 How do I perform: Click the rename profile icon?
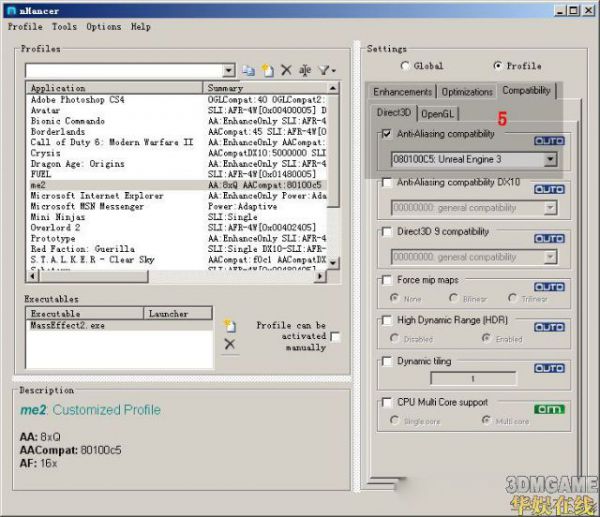click(x=305, y=70)
